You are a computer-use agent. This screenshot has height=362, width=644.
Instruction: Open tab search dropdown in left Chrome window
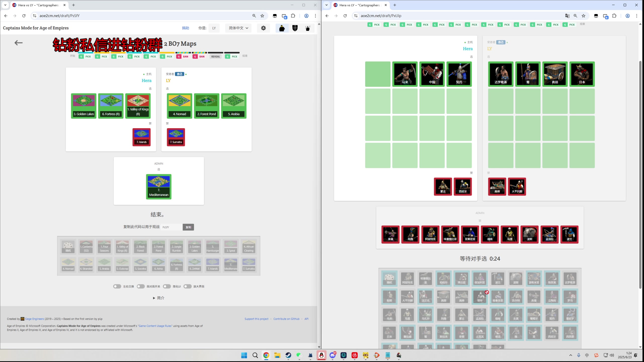5,5
